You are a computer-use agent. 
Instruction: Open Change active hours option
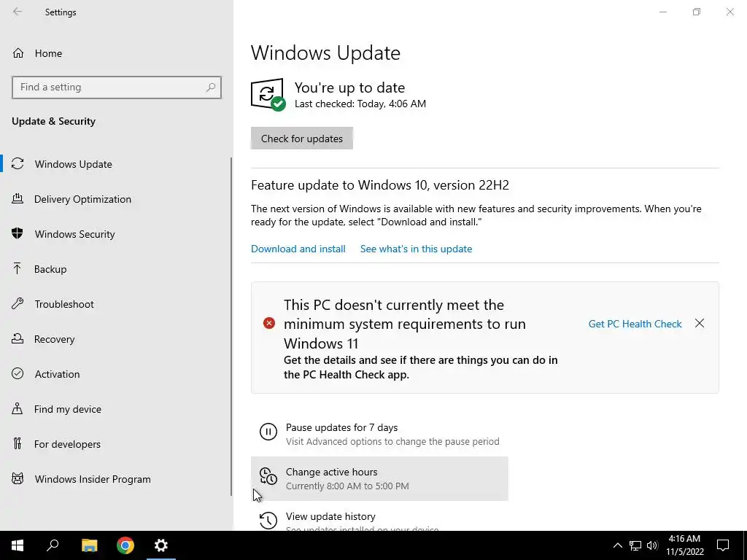pos(379,478)
